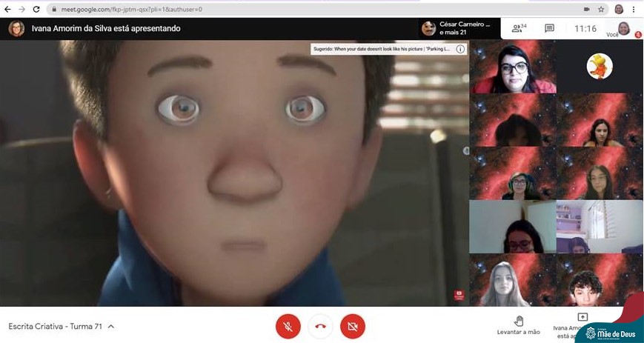Screen dimensions: 644x343
Task: Select participant tile with curly-haired boy
Action: click(x=600, y=280)
